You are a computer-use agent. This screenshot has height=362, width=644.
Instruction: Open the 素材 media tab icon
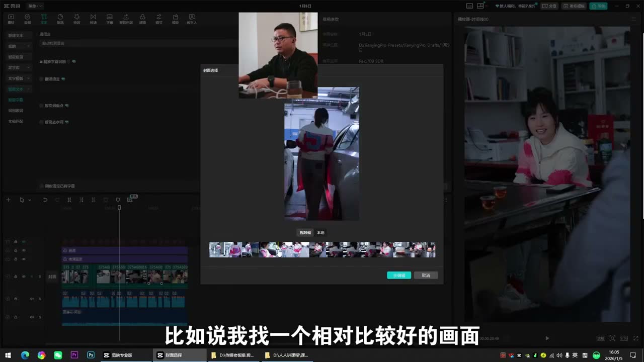pyautogui.click(x=11, y=19)
